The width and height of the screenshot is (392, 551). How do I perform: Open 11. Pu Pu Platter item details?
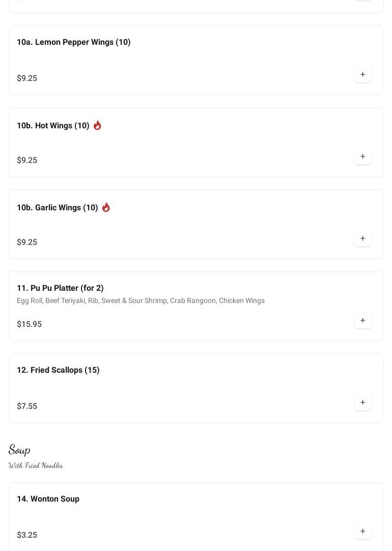[x=60, y=288]
